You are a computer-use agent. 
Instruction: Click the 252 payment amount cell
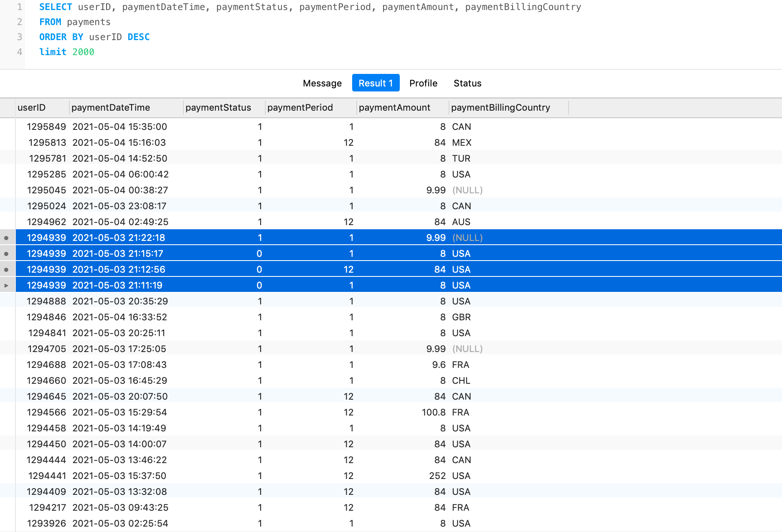437,476
